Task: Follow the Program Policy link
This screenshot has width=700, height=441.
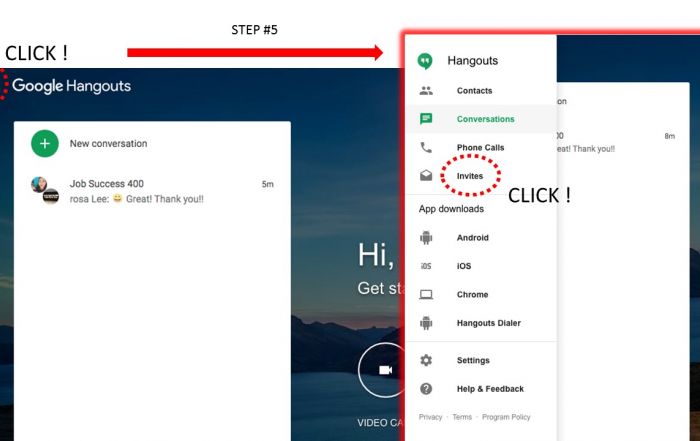Action: pyautogui.click(x=506, y=417)
